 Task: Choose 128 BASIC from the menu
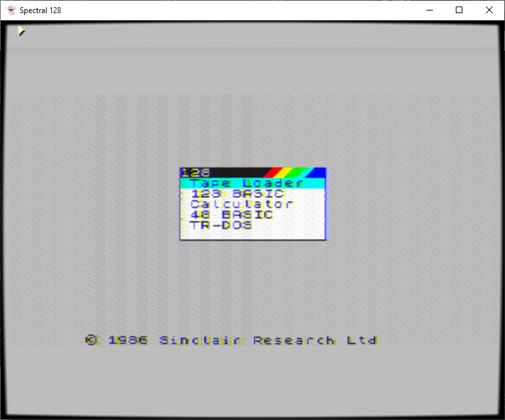click(237, 194)
